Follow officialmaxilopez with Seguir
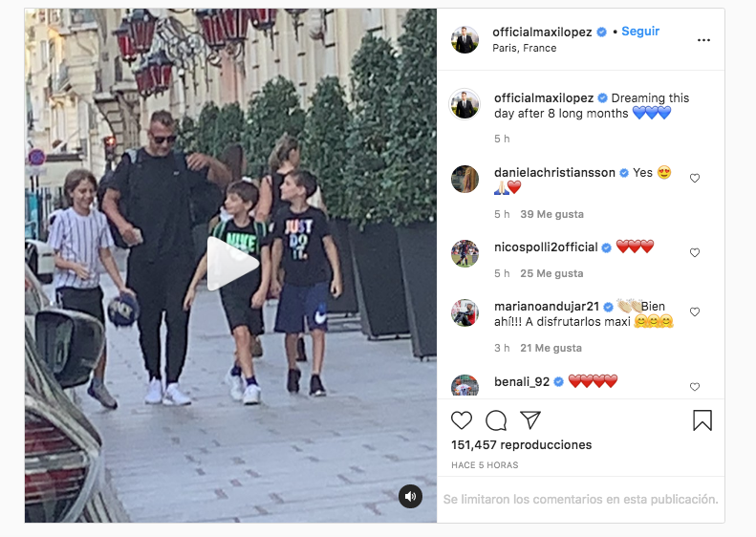 point(639,32)
